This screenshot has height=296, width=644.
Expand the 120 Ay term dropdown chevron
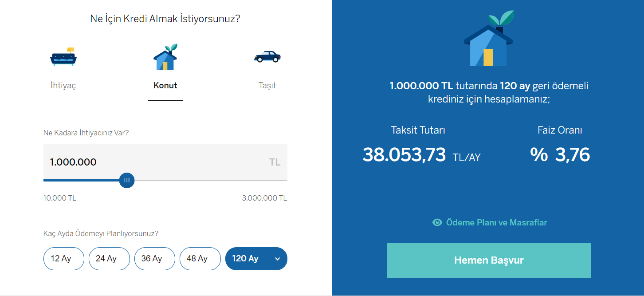click(278, 259)
